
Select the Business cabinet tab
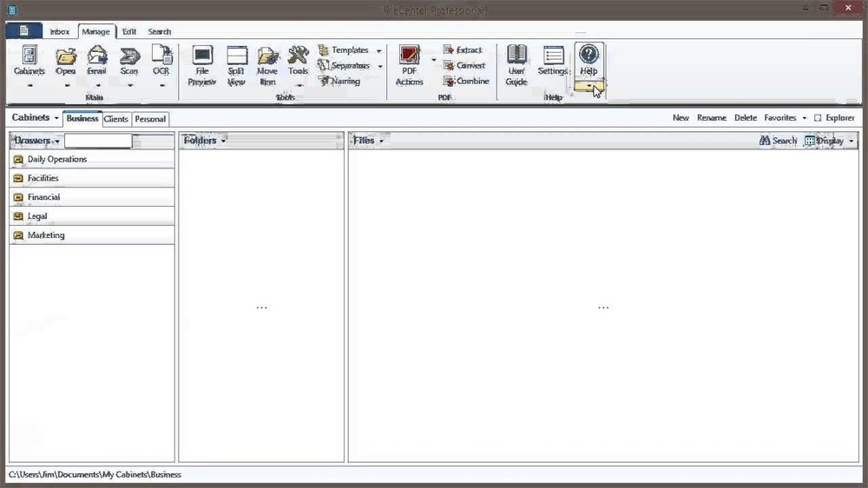(x=82, y=119)
